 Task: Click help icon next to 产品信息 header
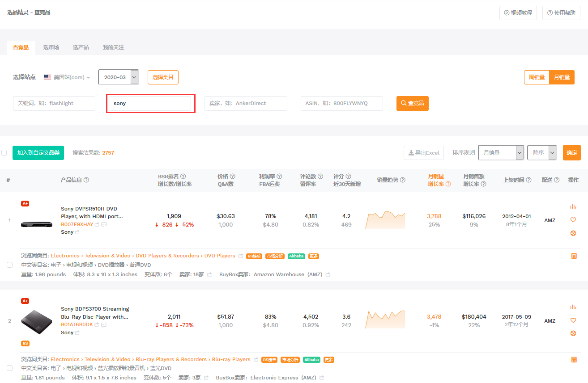pos(86,180)
